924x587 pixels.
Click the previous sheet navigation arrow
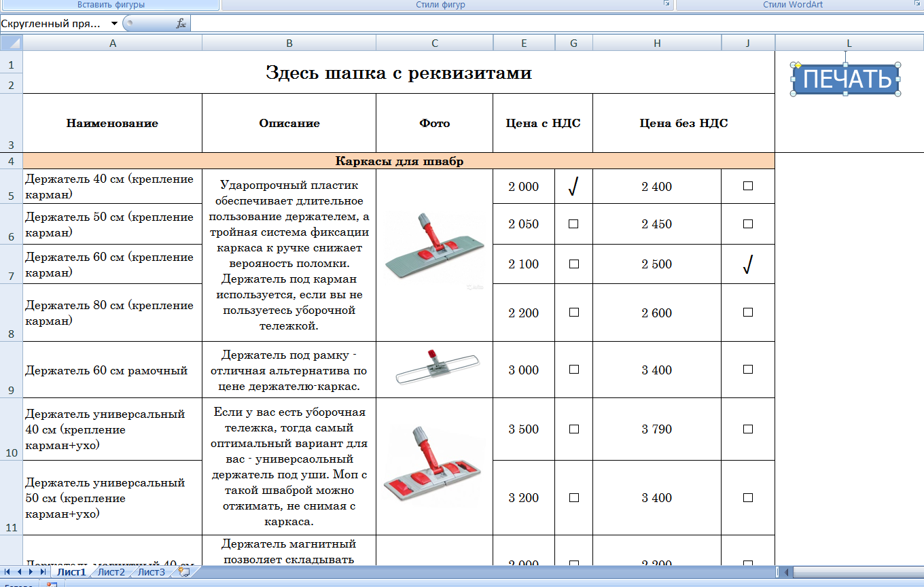[x=20, y=572]
